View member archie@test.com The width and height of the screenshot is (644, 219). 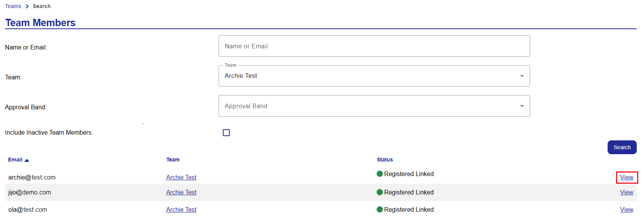coord(626,177)
